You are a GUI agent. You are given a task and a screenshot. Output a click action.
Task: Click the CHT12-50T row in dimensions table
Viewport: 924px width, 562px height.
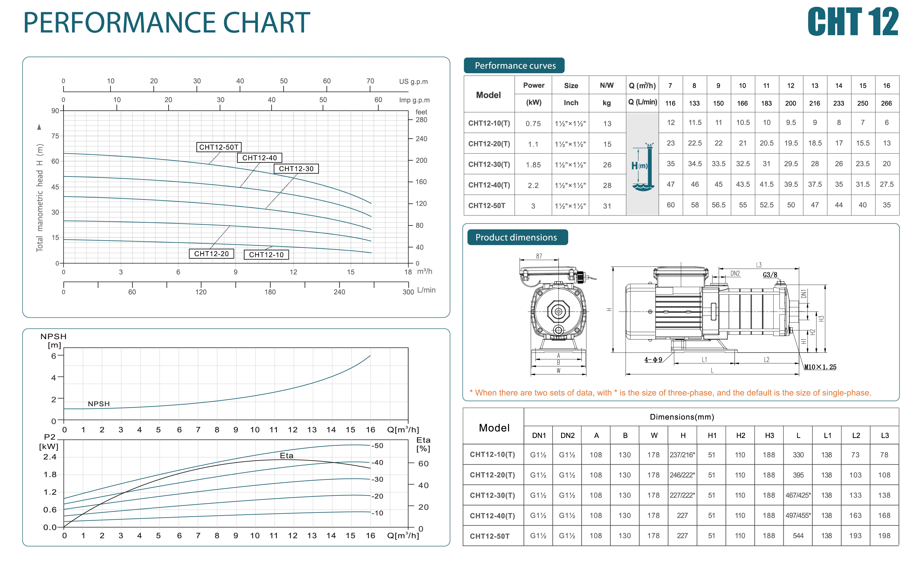(681, 536)
